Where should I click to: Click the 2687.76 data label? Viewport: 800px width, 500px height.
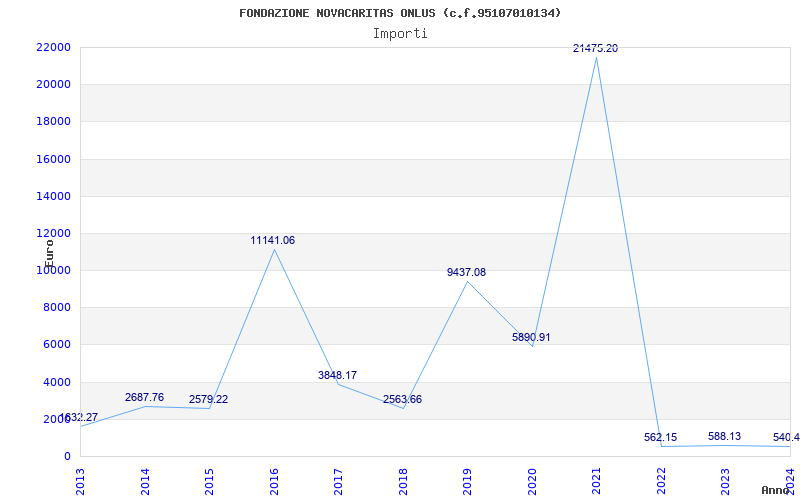[x=144, y=397]
